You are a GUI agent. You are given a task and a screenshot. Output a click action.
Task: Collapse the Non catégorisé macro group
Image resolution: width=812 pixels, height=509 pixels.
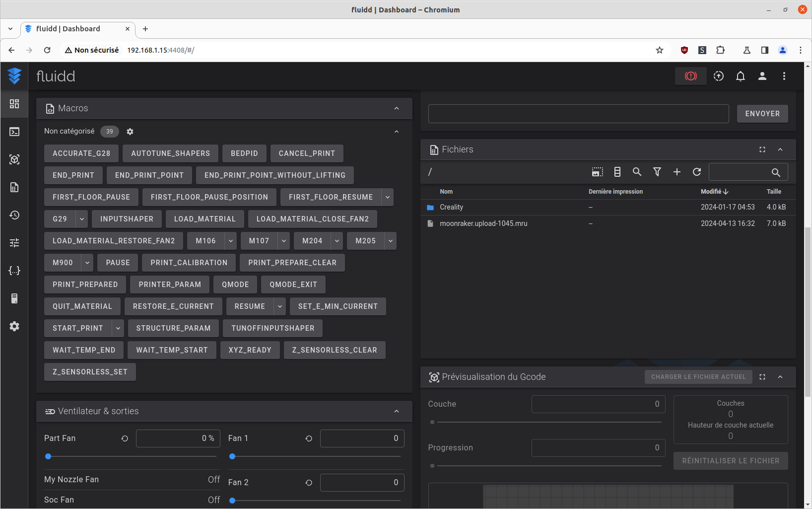coord(397,132)
